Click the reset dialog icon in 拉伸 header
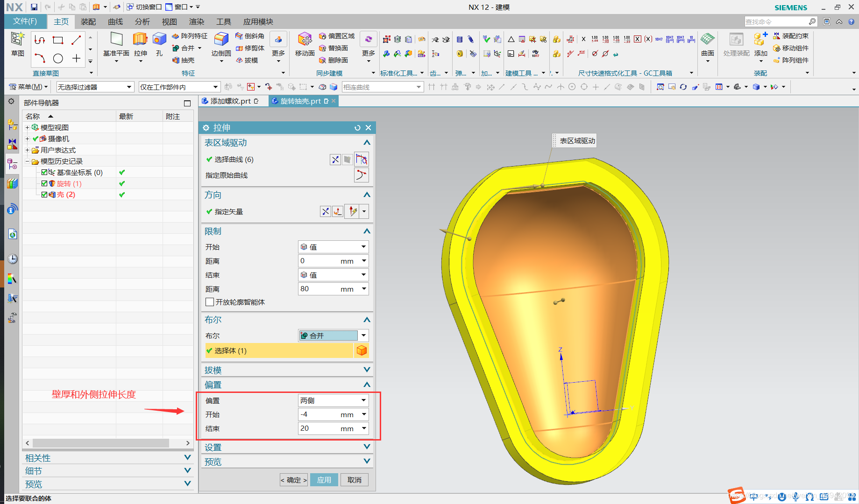The width and height of the screenshot is (859, 504). coord(357,128)
